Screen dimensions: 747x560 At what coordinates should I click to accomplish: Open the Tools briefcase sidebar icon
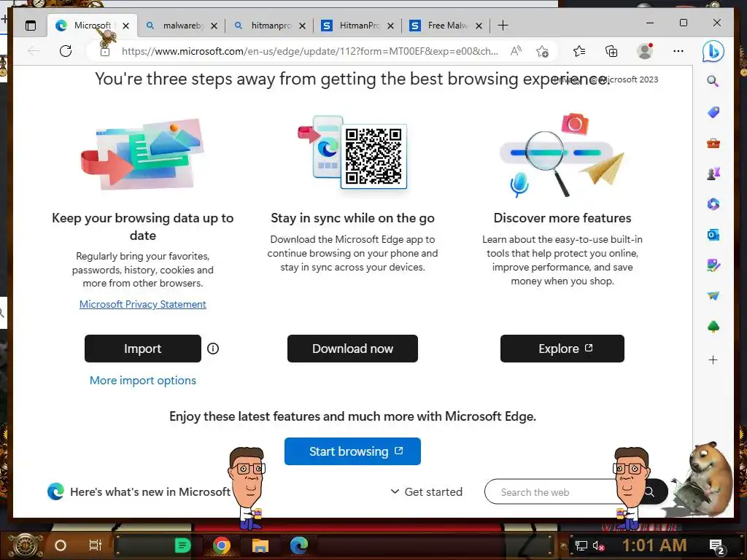(713, 143)
